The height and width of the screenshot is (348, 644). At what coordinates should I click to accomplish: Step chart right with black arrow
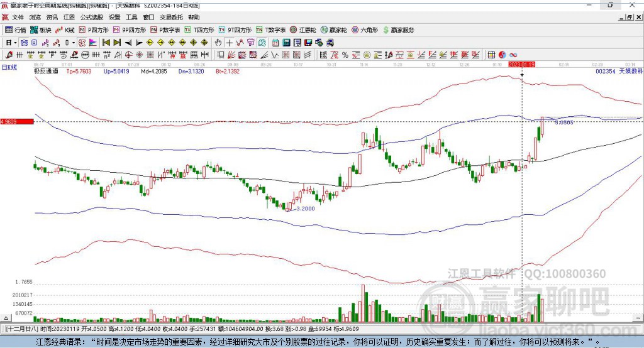pyautogui.click(x=139, y=43)
